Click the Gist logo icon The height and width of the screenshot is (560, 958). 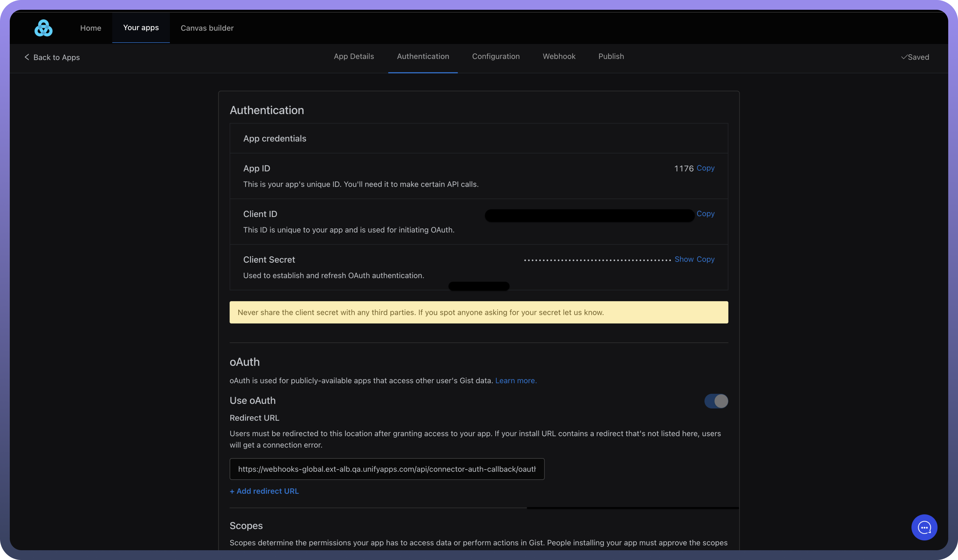(x=43, y=28)
